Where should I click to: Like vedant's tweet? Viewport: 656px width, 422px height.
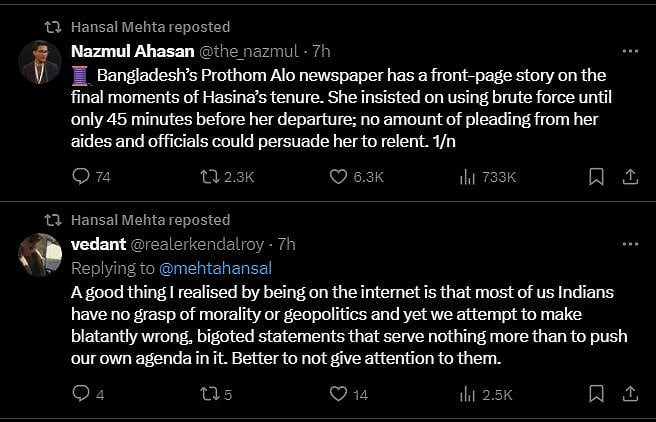click(339, 394)
